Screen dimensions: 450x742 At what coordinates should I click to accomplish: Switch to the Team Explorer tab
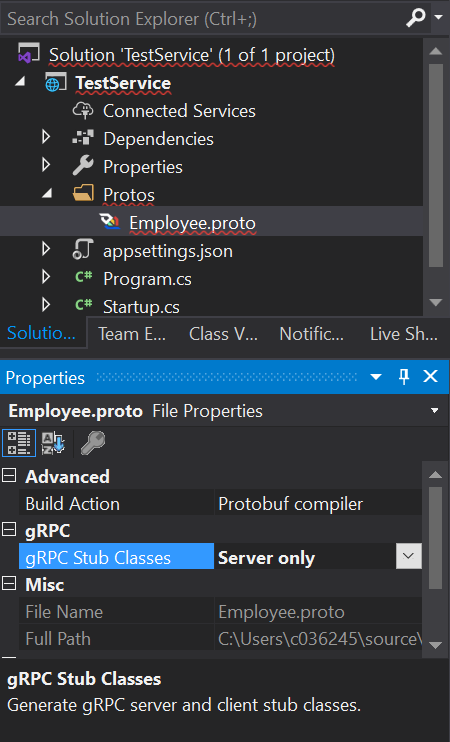tap(132, 334)
